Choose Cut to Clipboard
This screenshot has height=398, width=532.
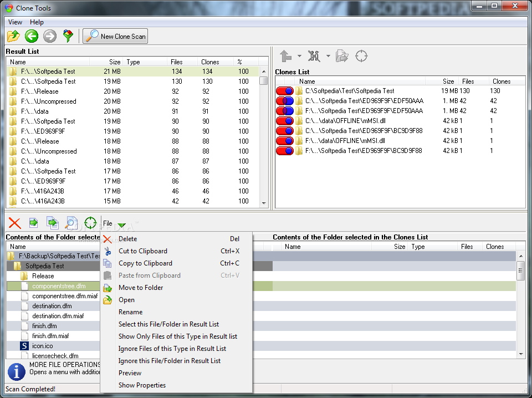click(176, 251)
